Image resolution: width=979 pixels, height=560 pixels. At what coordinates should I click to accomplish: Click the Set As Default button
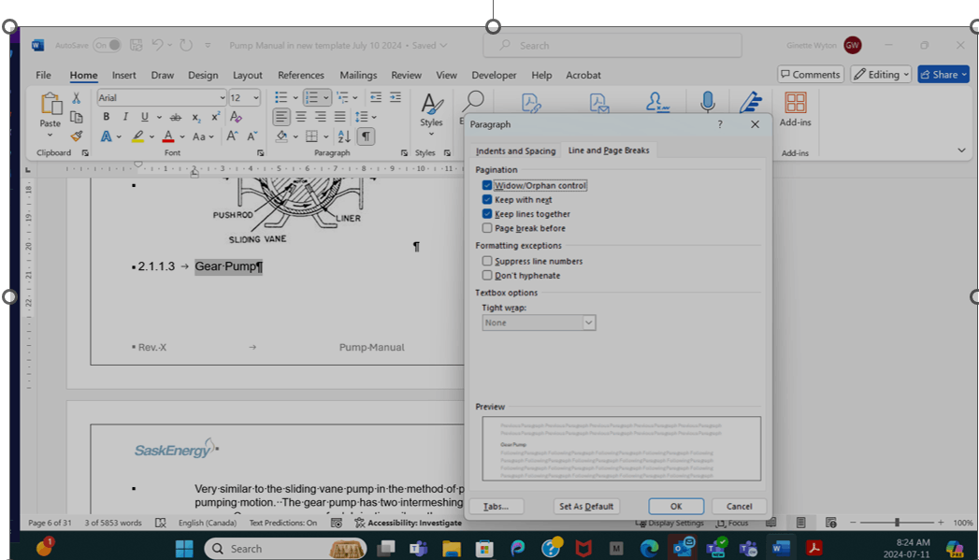(x=586, y=506)
